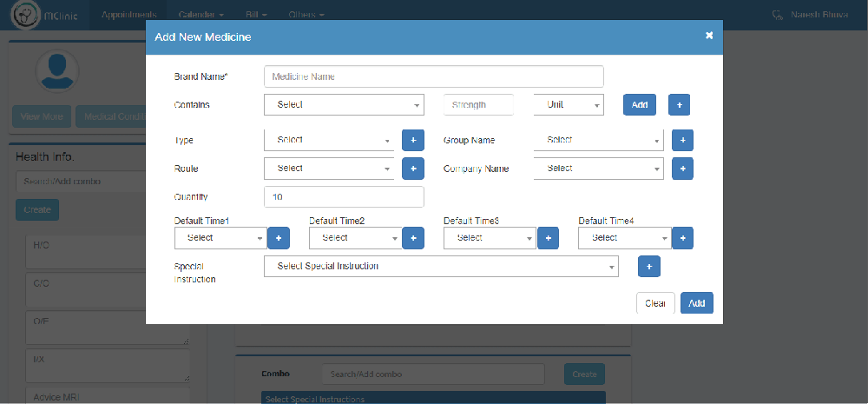
Task: Add a new Group Name via plus
Action: [682, 140]
